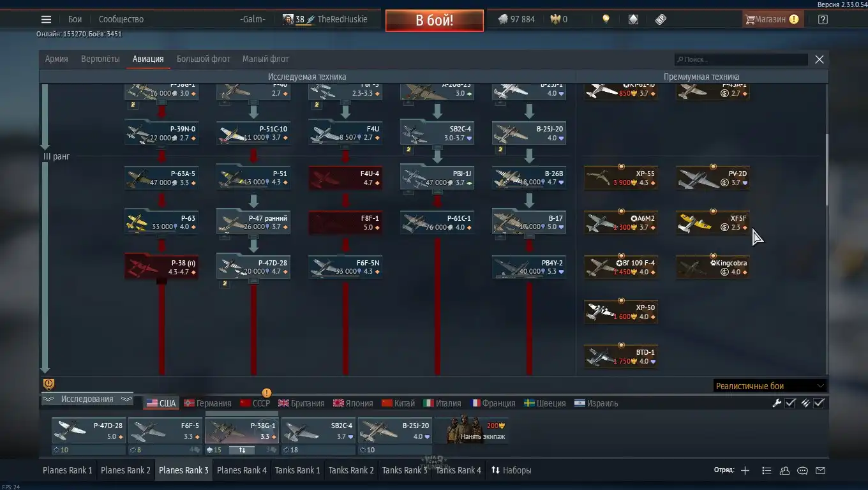Image resolution: width=868 pixels, height=490 pixels.
Task: Switch to the Вертолёты tab
Action: (x=100, y=59)
